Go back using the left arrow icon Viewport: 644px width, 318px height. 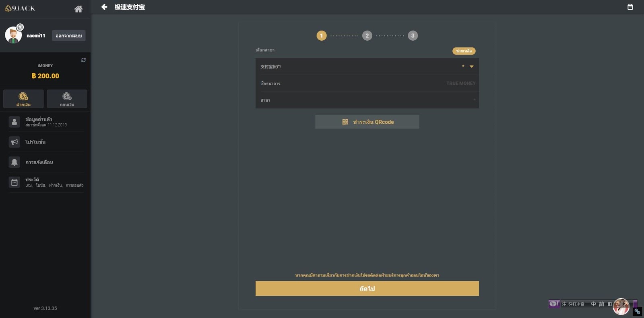click(104, 7)
